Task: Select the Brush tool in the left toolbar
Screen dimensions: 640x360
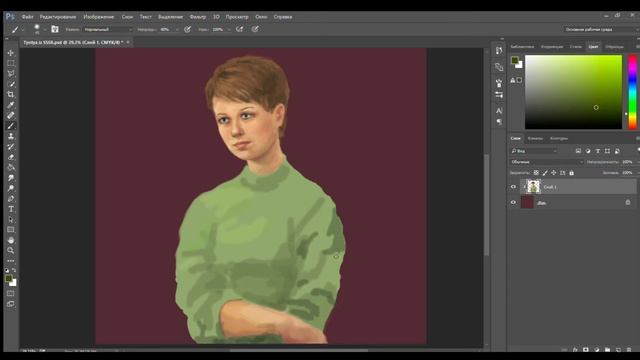Action: (x=11, y=126)
